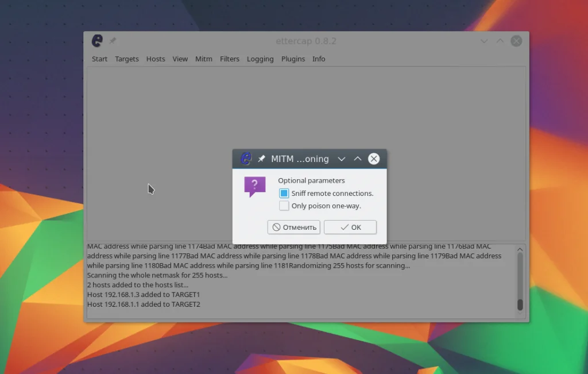
Task: Click the pin icon in ettercap main titlebar
Action: (x=113, y=41)
